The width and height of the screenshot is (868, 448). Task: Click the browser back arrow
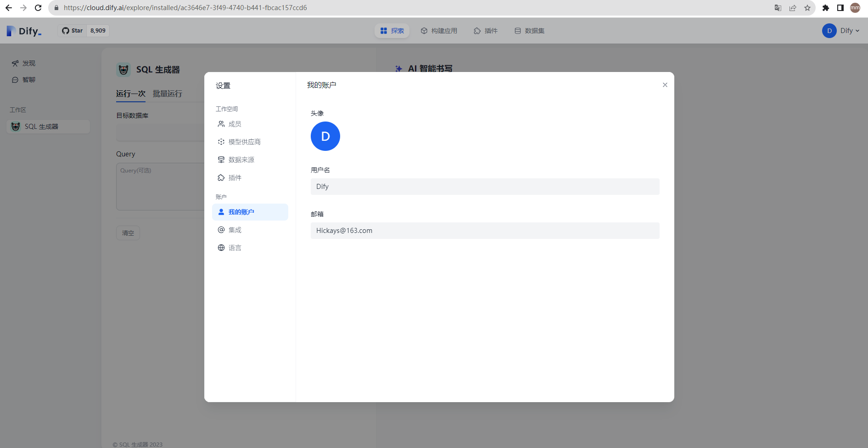[9, 8]
